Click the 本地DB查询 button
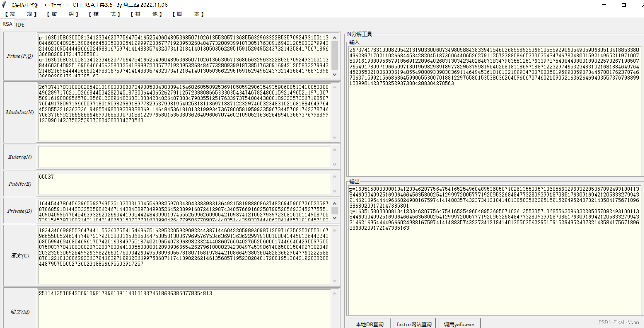Image resolution: width=644 pixels, height=328 pixels. [x=370, y=324]
